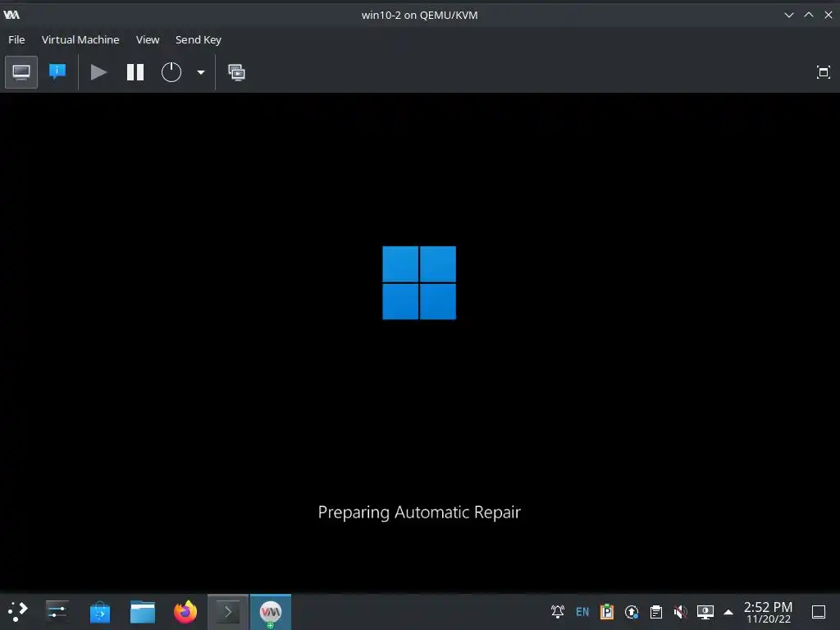The height and width of the screenshot is (630, 840).
Task: Open the notifications bell in tray
Action: (558, 612)
